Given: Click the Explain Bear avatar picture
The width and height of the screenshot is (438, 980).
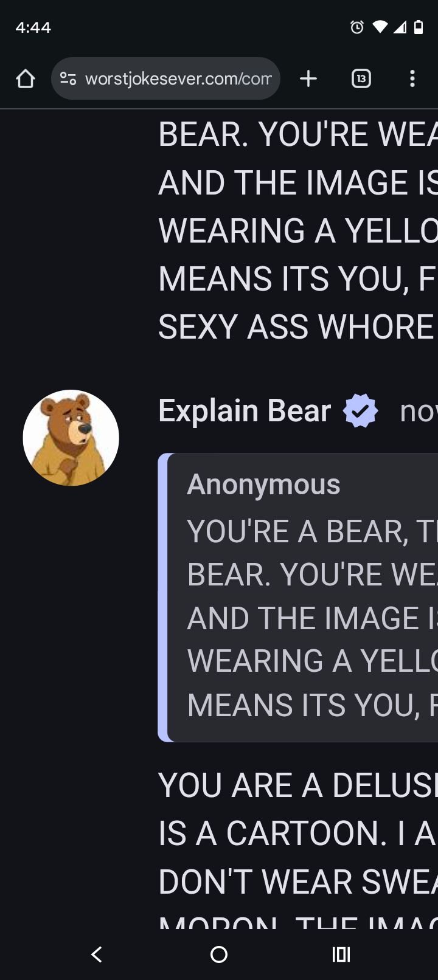Looking at the screenshot, I should [71, 438].
